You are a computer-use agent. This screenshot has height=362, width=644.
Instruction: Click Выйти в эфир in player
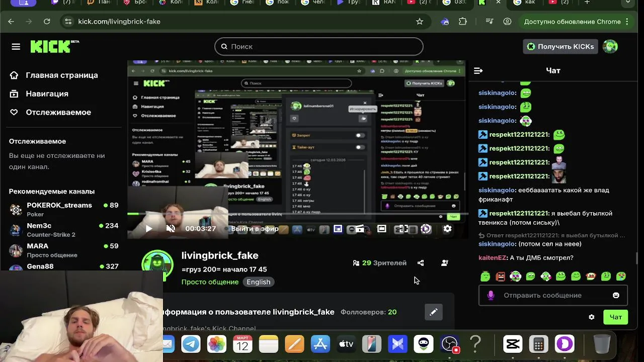click(255, 229)
